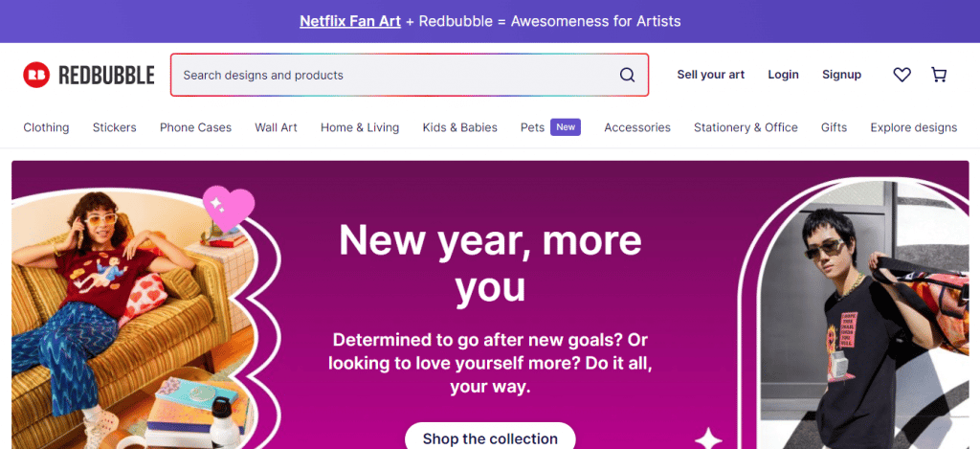Focus the search designs and products field
Screen dimensions: 980x449
point(410,75)
